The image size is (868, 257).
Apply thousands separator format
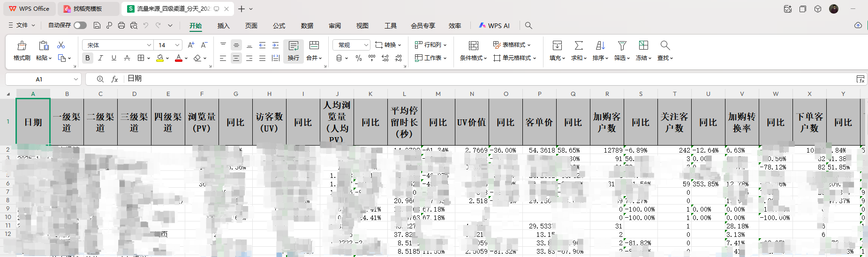click(x=372, y=58)
